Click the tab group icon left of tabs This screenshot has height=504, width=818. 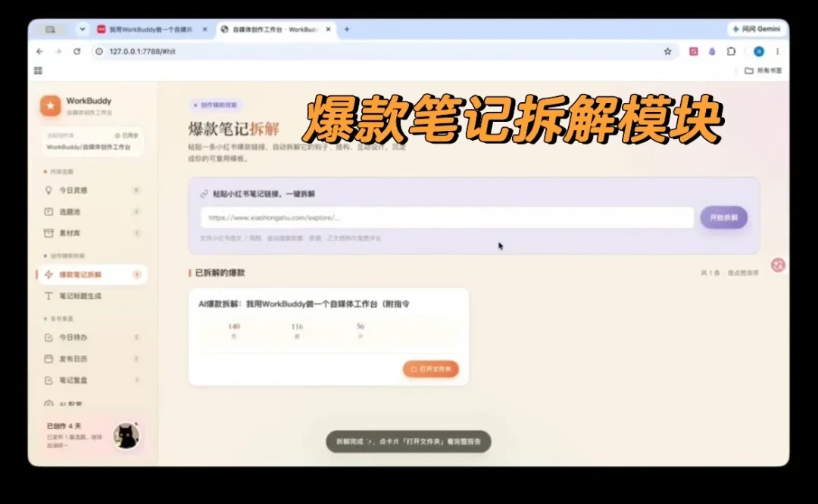tap(50, 30)
